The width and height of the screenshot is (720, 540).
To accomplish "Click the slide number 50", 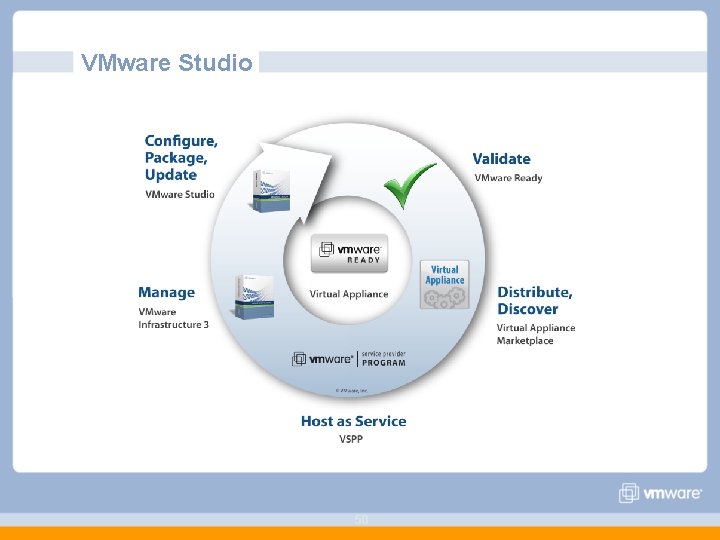I will point(361,519).
